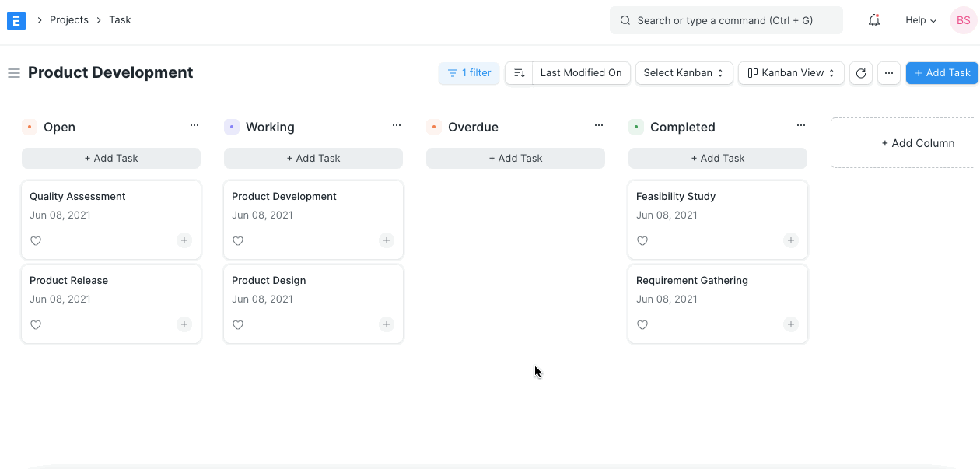Like the Feasibility Study task
Viewport: 980px width, 469px height.
coord(642,240)
